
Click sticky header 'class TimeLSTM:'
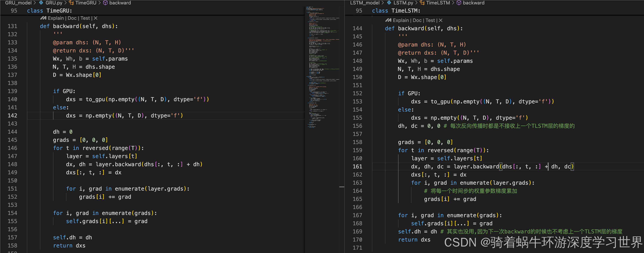(x=396, y=11)
